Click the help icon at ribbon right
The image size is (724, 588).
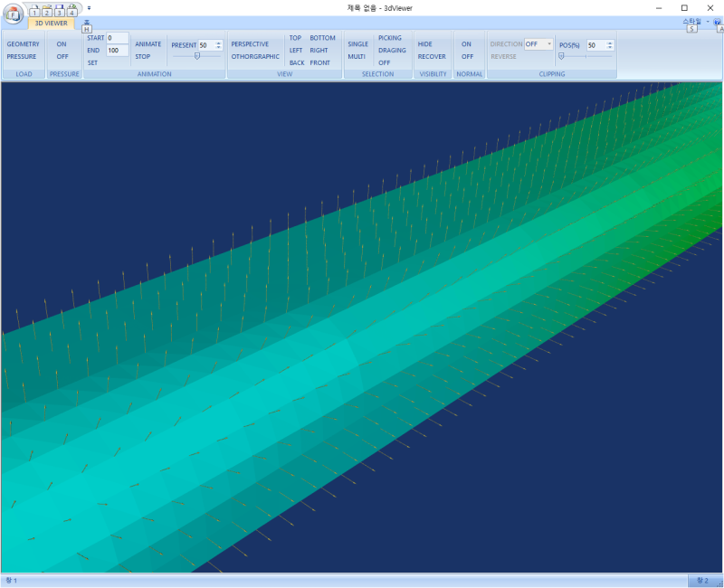[717, 22]
